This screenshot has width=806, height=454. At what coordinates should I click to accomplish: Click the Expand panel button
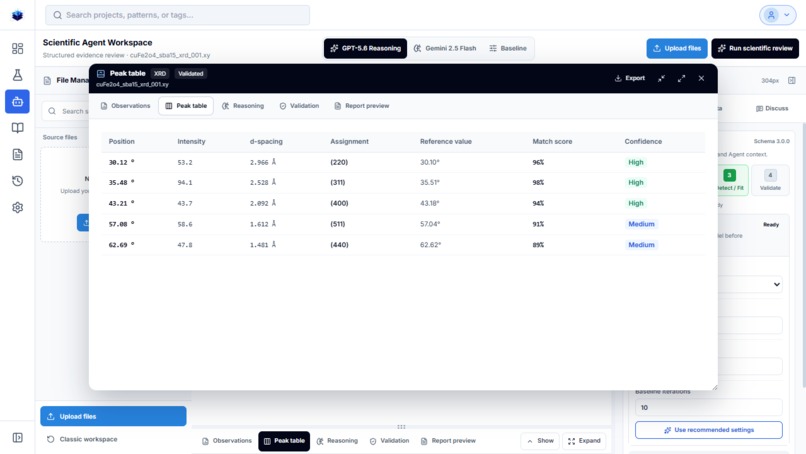tap(584, 441)
